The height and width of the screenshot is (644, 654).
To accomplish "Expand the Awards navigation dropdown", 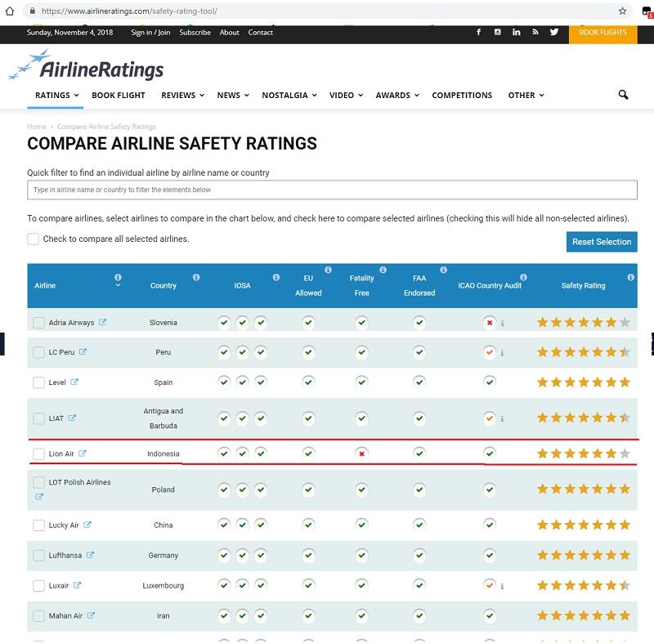I will pos(396,95).
